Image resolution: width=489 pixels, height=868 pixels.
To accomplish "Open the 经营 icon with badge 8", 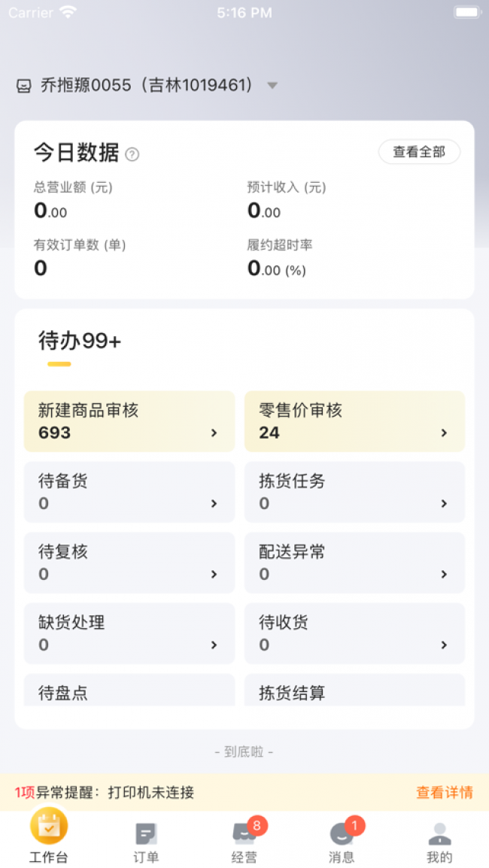I will [x=244, y=833].
